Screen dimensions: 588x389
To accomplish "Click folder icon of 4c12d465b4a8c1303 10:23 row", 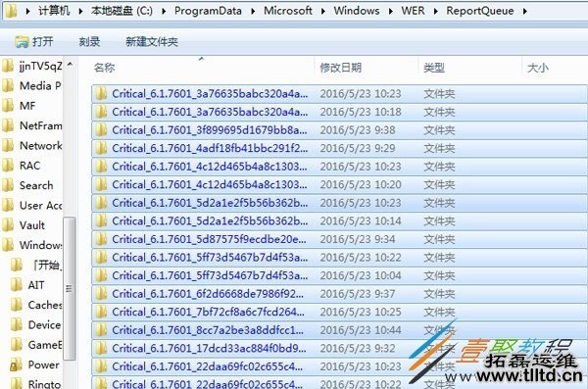I will coord(101,167).
